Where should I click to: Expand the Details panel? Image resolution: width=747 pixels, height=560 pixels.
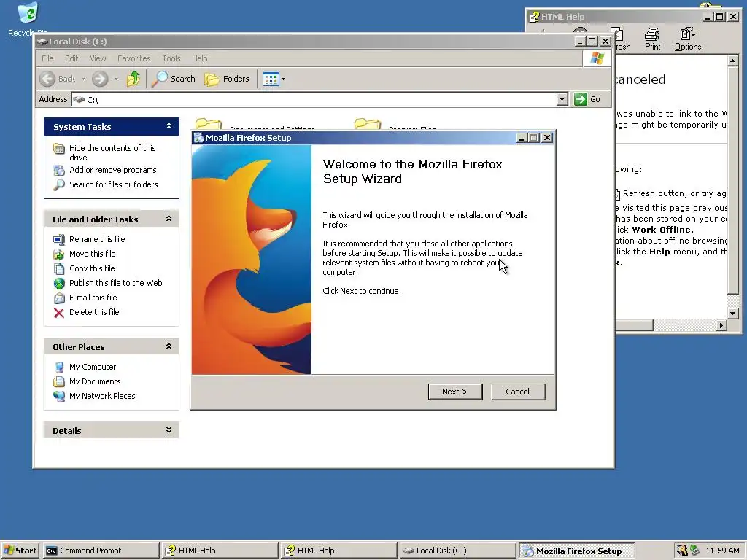click(169, 430)
